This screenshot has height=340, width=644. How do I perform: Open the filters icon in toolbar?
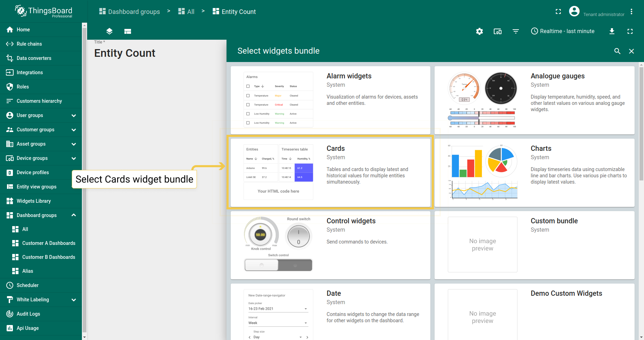click(x=516, y=31)
